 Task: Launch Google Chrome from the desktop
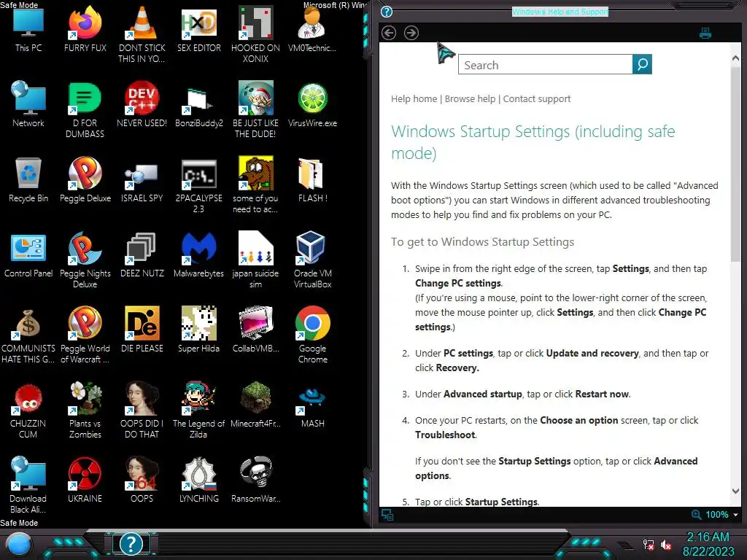tap(312, 335)
